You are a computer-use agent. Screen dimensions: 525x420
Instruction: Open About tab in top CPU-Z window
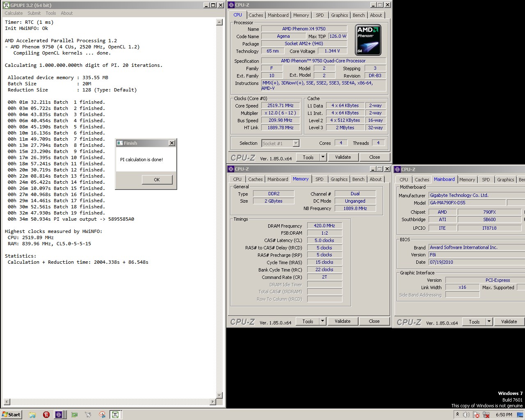[376, 15]
